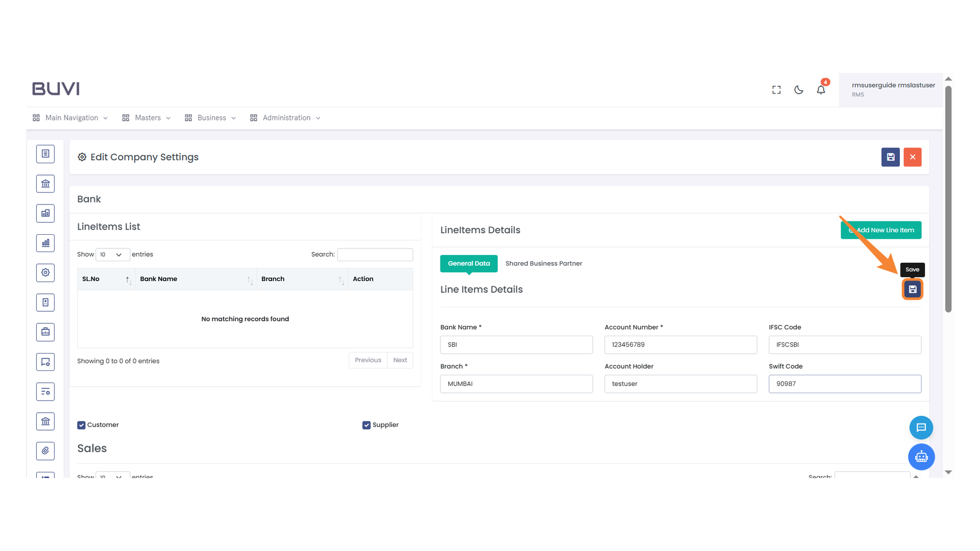Open the blue chat message bubble
Screen dimensions: 980x551
pyautogui.click(x=921, y=428)
